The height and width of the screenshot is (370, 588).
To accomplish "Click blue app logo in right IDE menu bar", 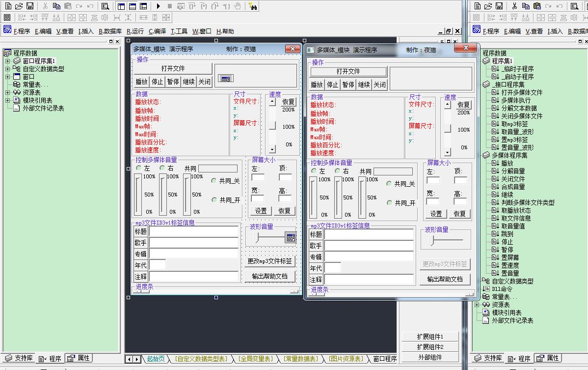I will click(477, 29).
